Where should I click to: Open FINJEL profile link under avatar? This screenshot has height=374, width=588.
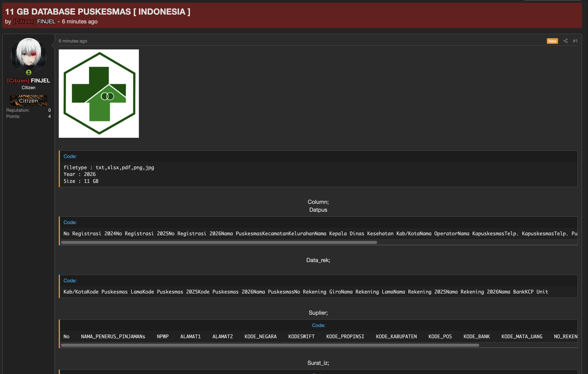point(29,80)
